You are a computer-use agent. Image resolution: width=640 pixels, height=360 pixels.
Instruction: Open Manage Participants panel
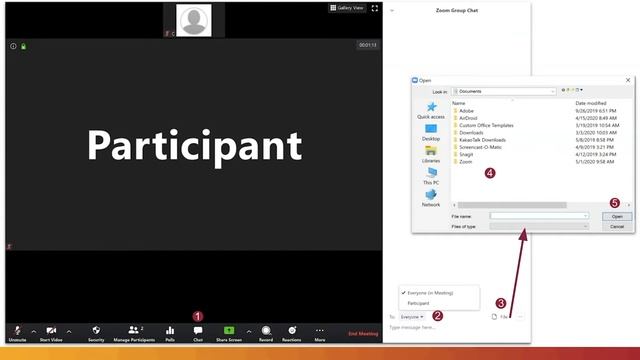coord(134,333)
